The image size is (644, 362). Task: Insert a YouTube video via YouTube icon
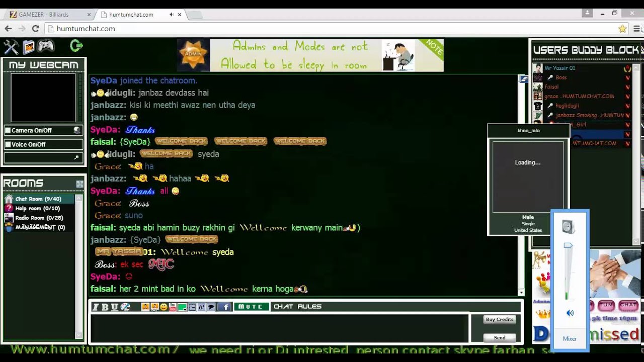(x=173, y=307)
